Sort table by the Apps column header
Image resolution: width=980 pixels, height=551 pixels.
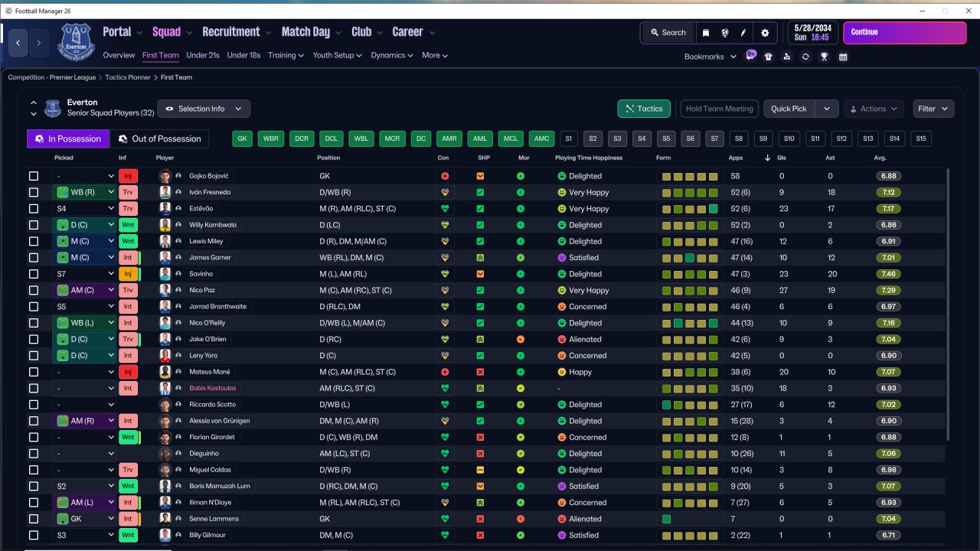(x=737, y=158)
